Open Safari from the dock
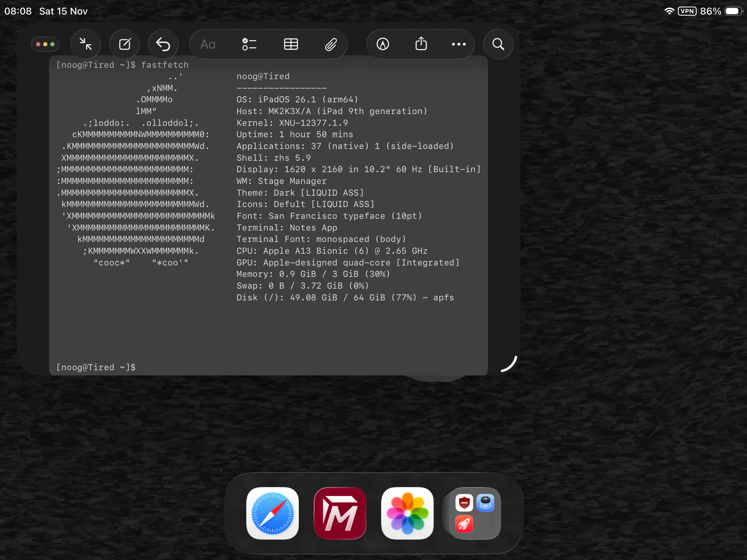 273,513
